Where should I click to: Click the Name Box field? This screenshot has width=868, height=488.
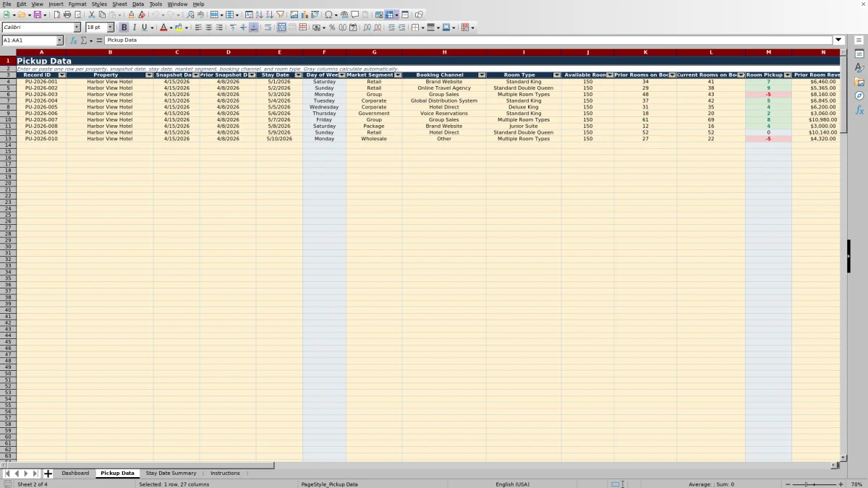point(29,40)
